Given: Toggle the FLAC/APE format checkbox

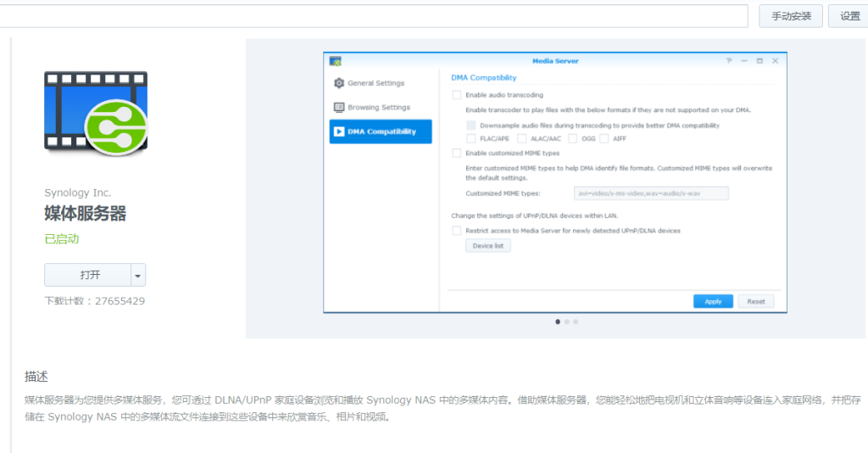Looking at the screenshot, I should click(x=472, y=138).
